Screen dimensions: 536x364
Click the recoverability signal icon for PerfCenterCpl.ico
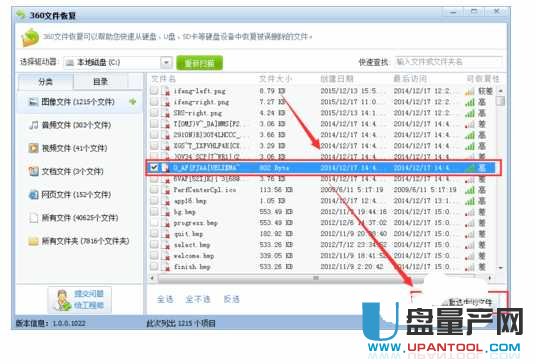(x=470, y=190)
